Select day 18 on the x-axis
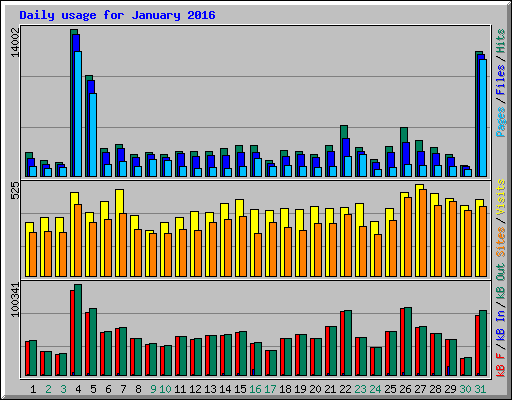Viewport: 512px width, 400px height. 285,389
